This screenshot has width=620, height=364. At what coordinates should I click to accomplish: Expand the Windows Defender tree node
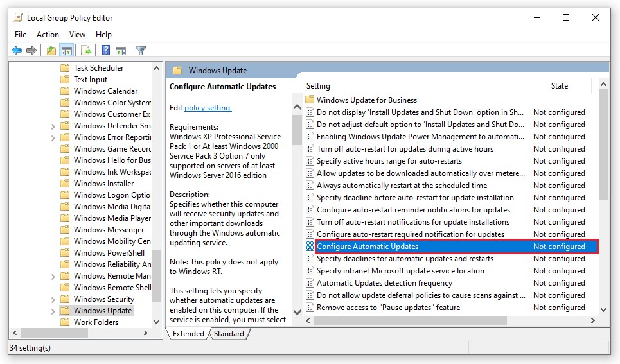pyautogui.click(x=53, y=126)
